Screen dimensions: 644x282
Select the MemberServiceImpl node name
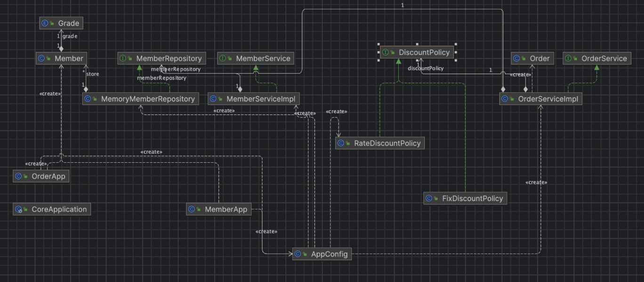pyautogui.click(x=261, y=99)
